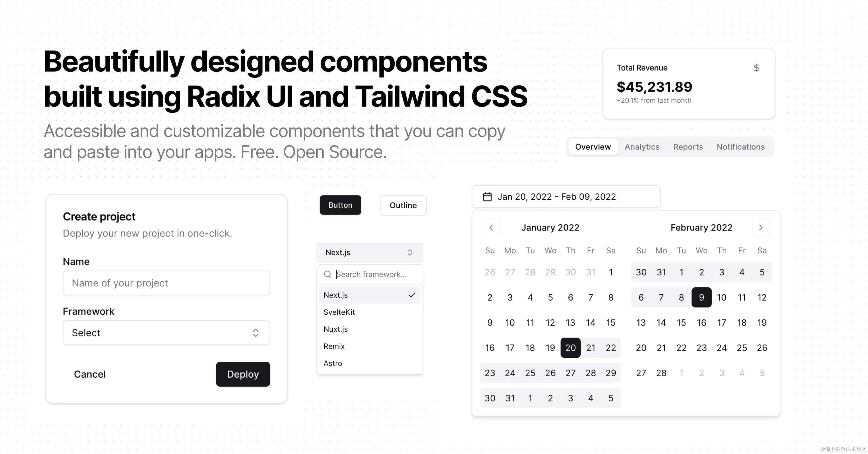Click the Notifications menu item
Image resolution: width=868 pixels, height=454 pixels.
click(741, 147)
